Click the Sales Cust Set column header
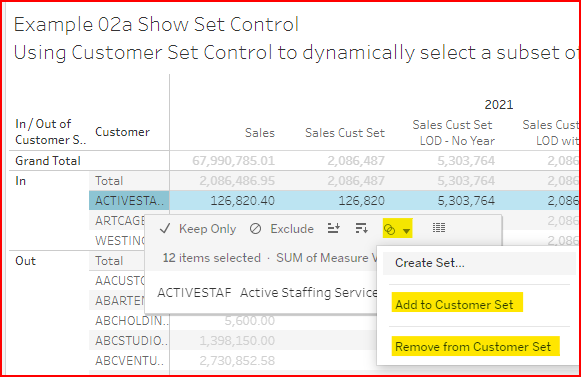The image size is (581, 377). [x=345, y=133]
